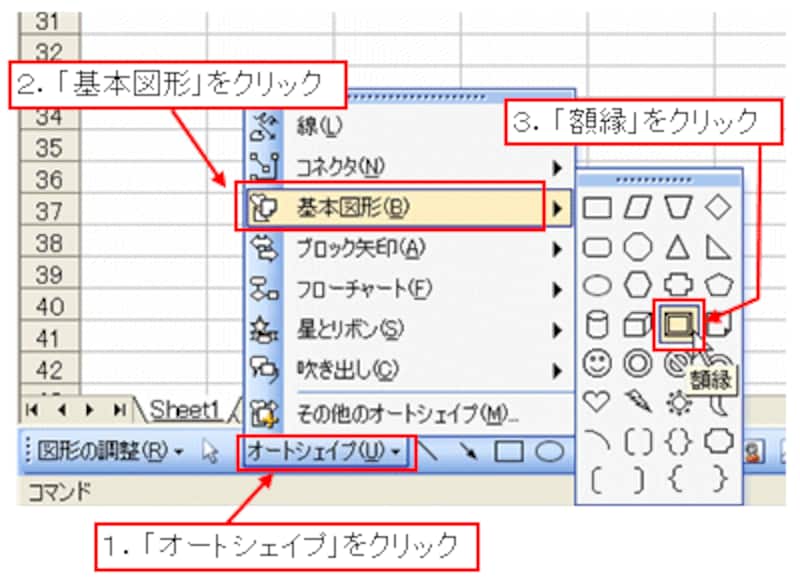Screen dimensions: 800x588
Task: Select row header 42
Action: tap(49, 370)
